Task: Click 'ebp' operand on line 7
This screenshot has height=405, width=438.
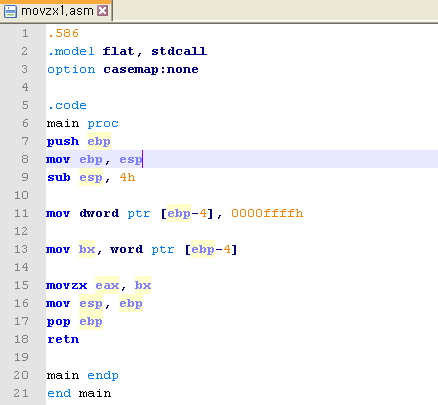Action: pyautogui.click(x=99, y=142)
